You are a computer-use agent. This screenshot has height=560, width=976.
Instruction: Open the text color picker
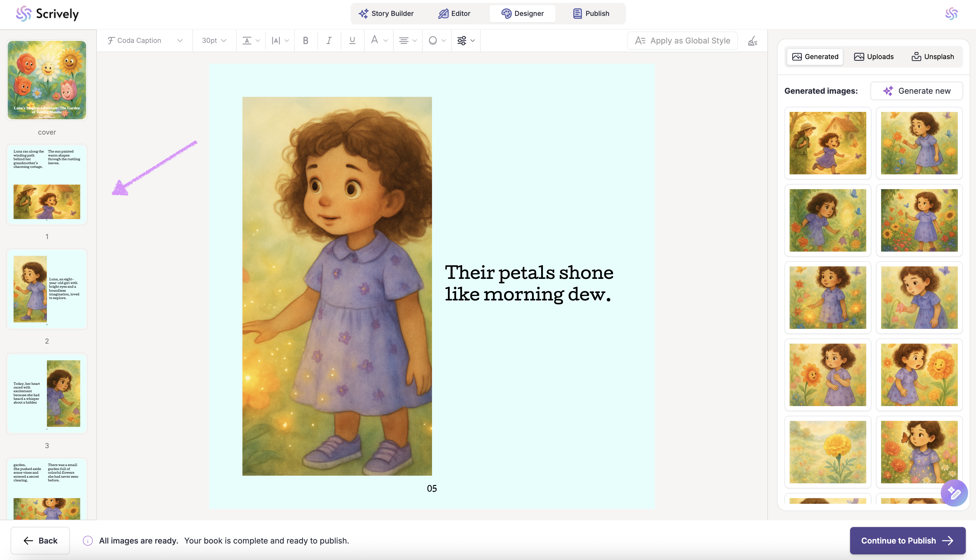pyautogui.click(x=379, y=40)
